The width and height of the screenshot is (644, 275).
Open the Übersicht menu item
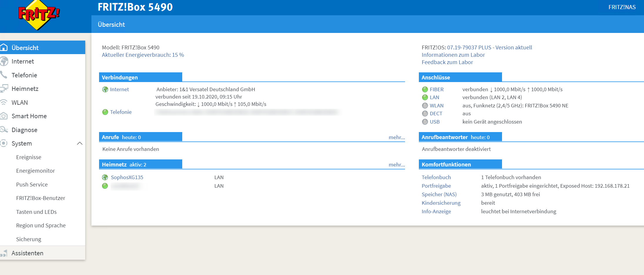43,47
